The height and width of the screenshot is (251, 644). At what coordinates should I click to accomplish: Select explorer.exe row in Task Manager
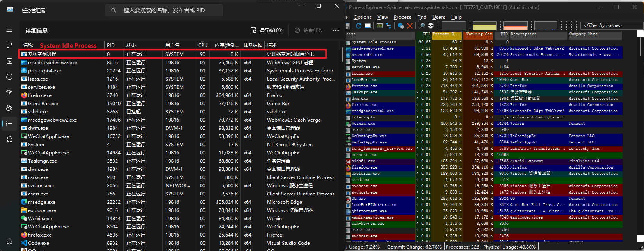coord(179,210)
